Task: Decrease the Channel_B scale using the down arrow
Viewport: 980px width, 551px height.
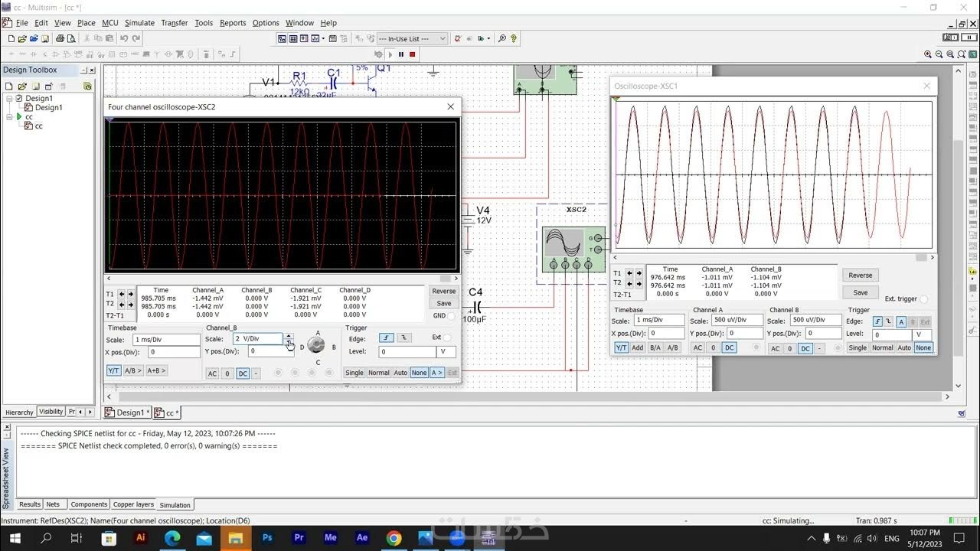Action: coord(289,343)
